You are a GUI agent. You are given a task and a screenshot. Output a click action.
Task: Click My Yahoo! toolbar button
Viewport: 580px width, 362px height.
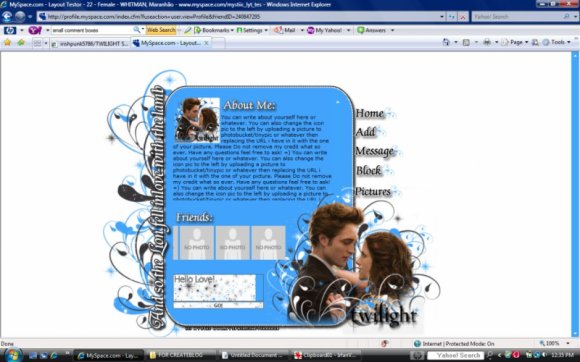(x=325, y=30)
